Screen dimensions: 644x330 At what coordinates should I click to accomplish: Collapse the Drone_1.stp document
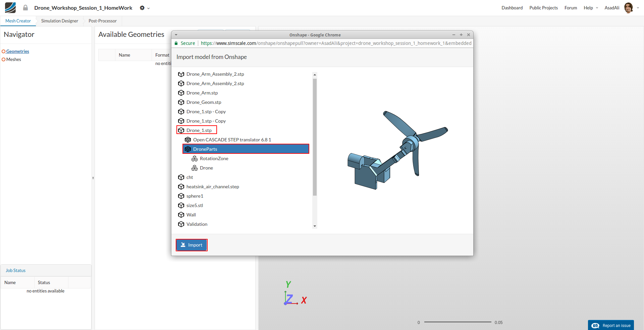click(199, 130)
